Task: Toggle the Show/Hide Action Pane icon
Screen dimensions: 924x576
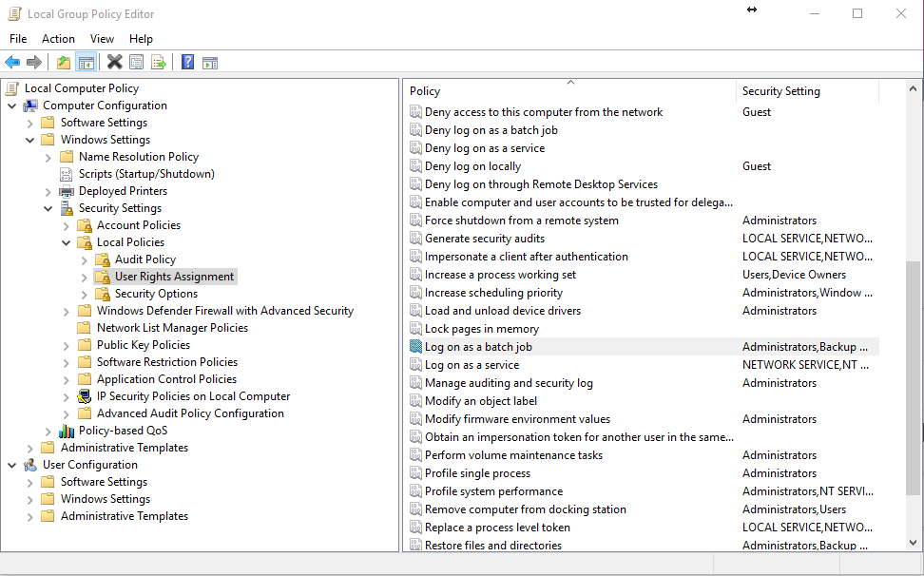Action: 210,62
